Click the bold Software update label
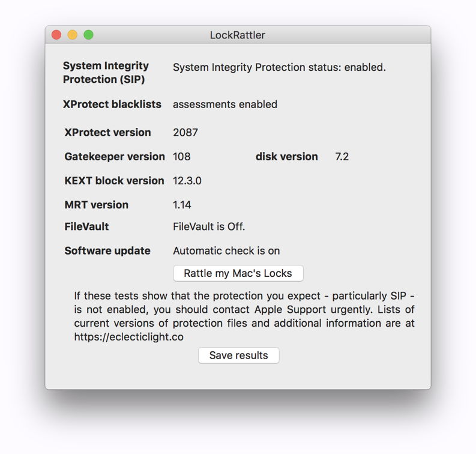This screenshot has height=454, width=476. 107,251
